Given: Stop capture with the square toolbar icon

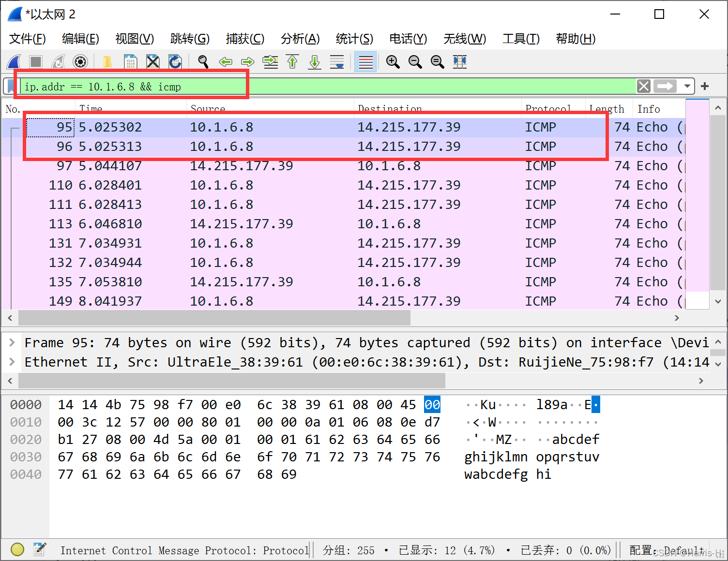Looking at the screenshot, I should [x=35, y=62].
